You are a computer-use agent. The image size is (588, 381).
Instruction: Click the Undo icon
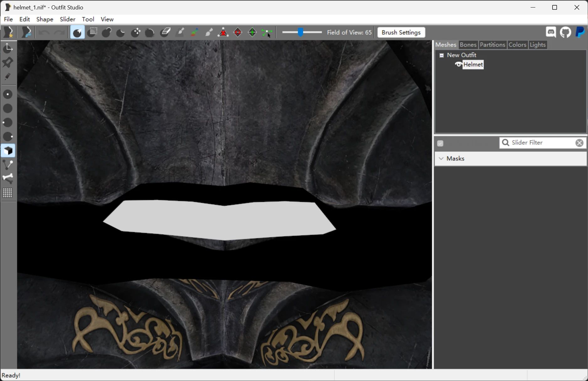[x=43, y=32]
